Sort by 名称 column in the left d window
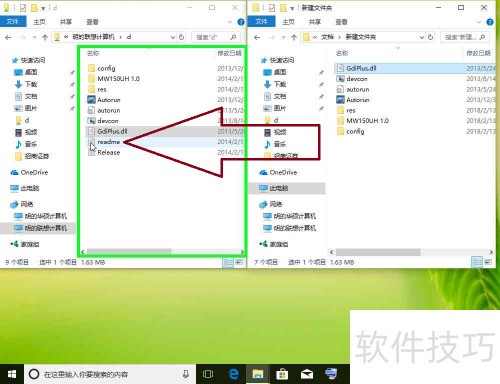Screen dimensions: 500x384 [93, 53]
